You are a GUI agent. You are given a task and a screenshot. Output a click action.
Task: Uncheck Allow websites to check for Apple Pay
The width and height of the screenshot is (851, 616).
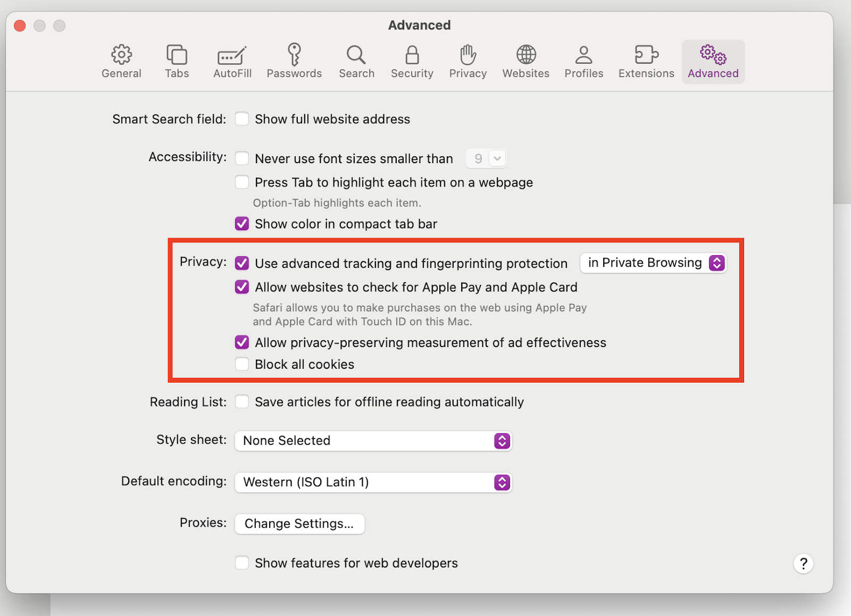242,287
